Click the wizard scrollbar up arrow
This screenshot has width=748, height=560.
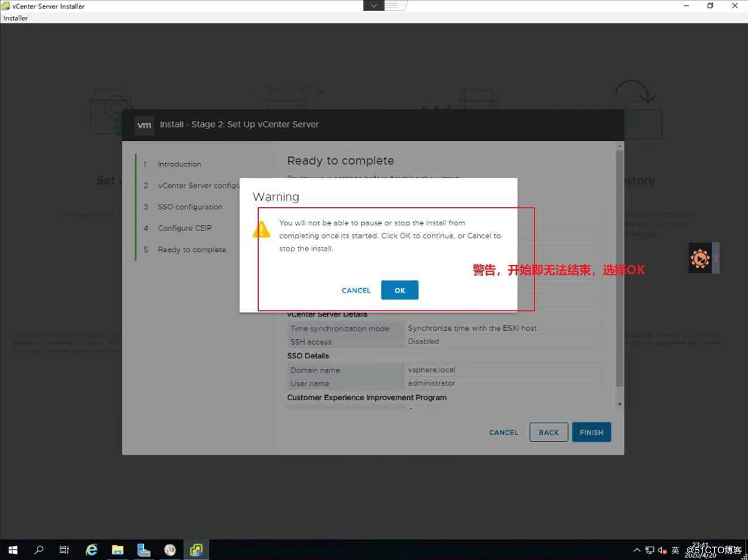[619, 146]
